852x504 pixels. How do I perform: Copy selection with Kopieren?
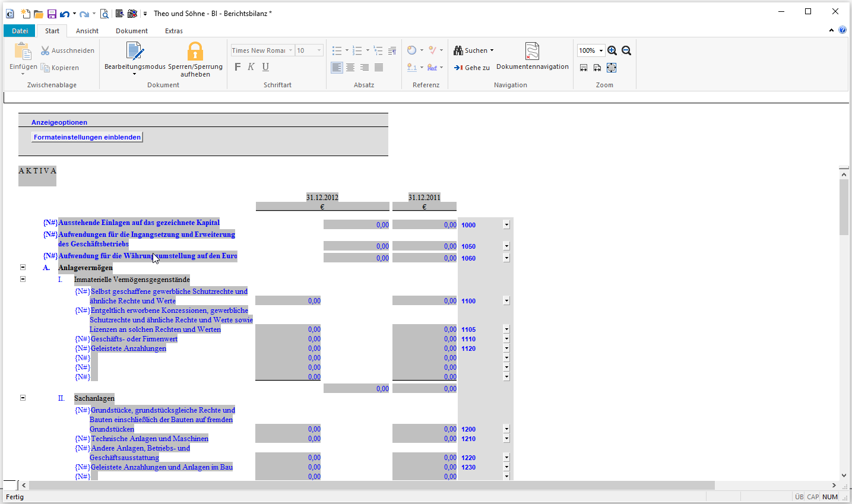pyautogui.click(x=59, y=68)
